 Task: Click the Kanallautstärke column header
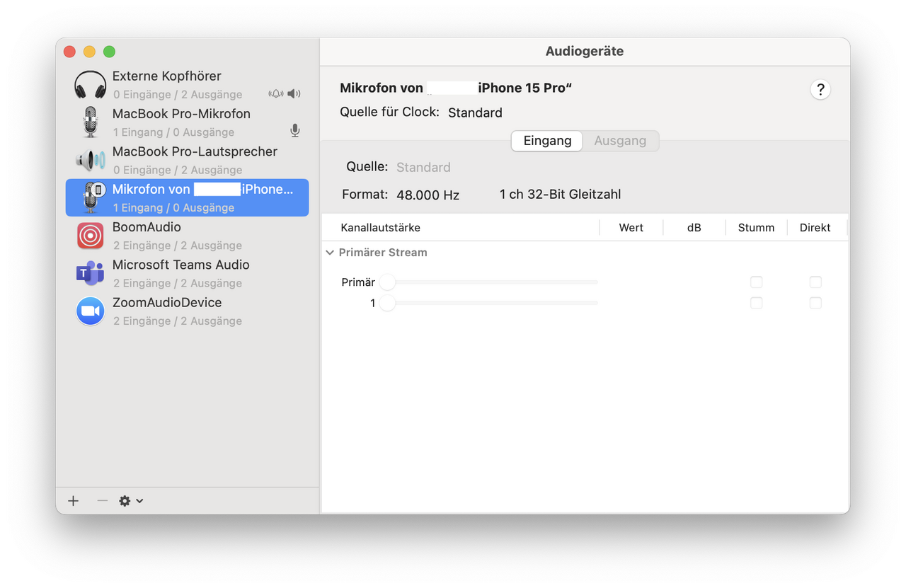(461, 228)
